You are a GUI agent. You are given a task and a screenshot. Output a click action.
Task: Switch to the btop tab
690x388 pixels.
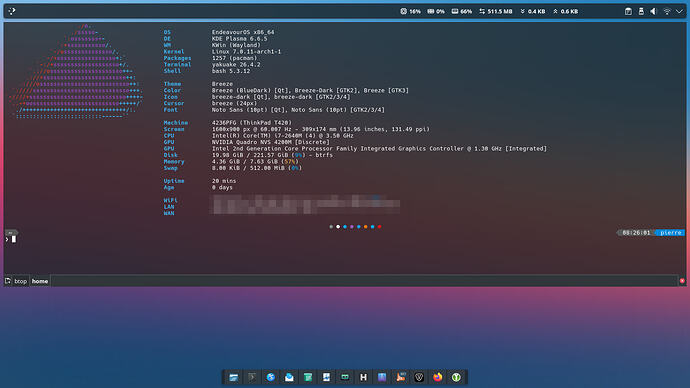pos(21,281)
